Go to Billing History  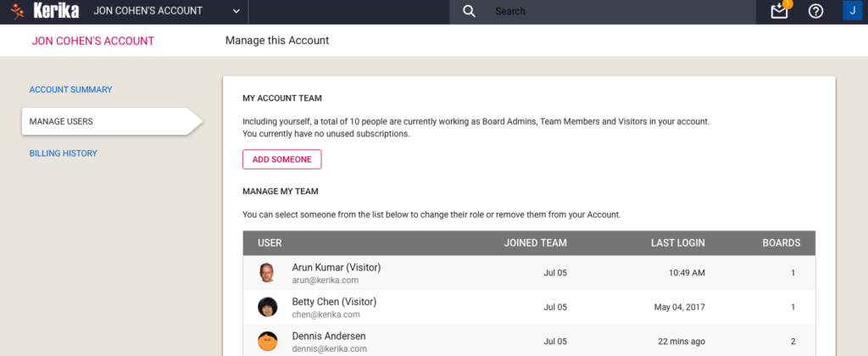(63, 153)
